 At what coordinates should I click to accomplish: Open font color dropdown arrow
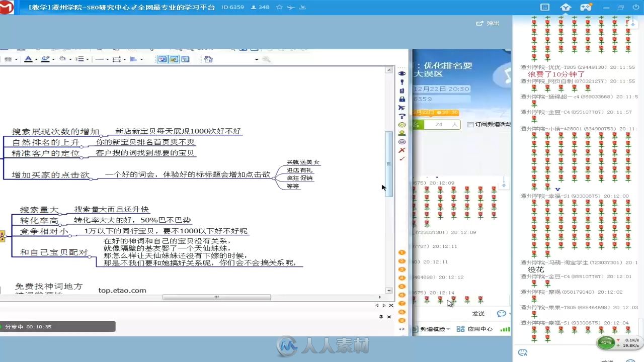36,59
